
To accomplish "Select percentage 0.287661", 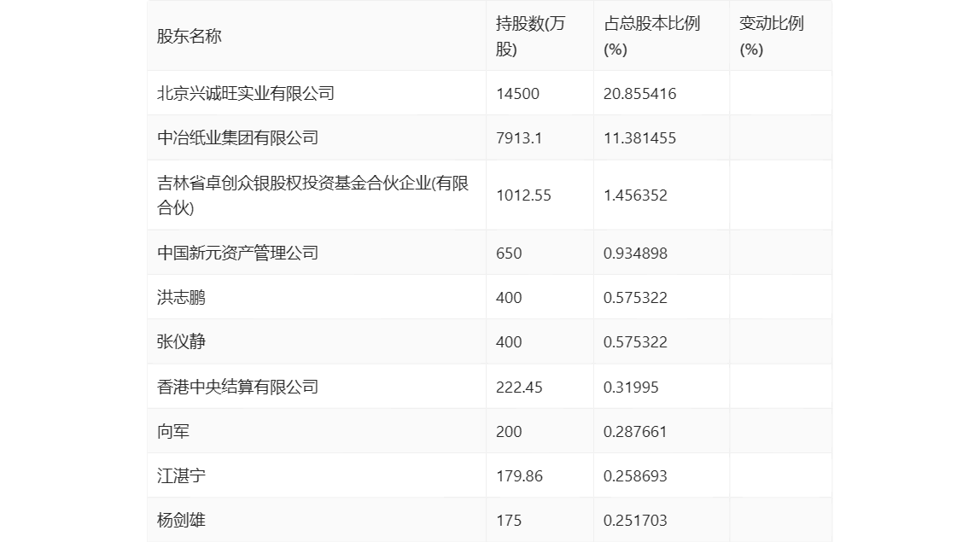I will pyautogui.click(x=635, y=432).
